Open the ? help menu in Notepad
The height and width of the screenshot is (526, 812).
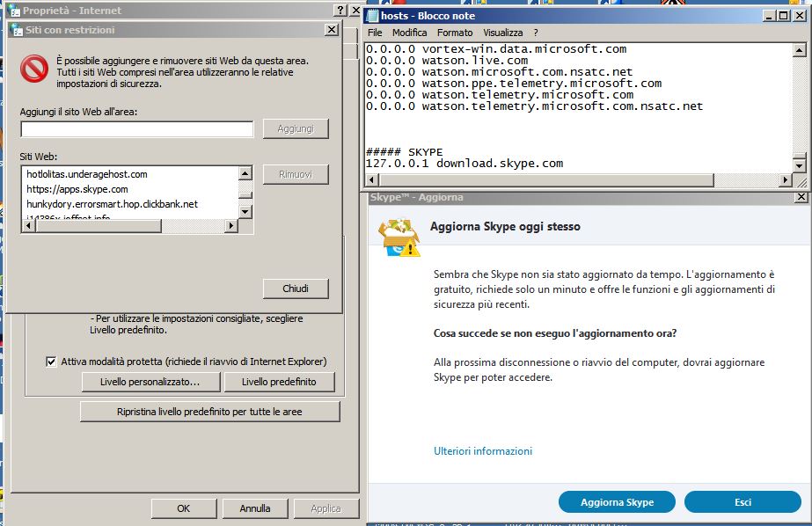pyautogui.click(x=536, y=33)
